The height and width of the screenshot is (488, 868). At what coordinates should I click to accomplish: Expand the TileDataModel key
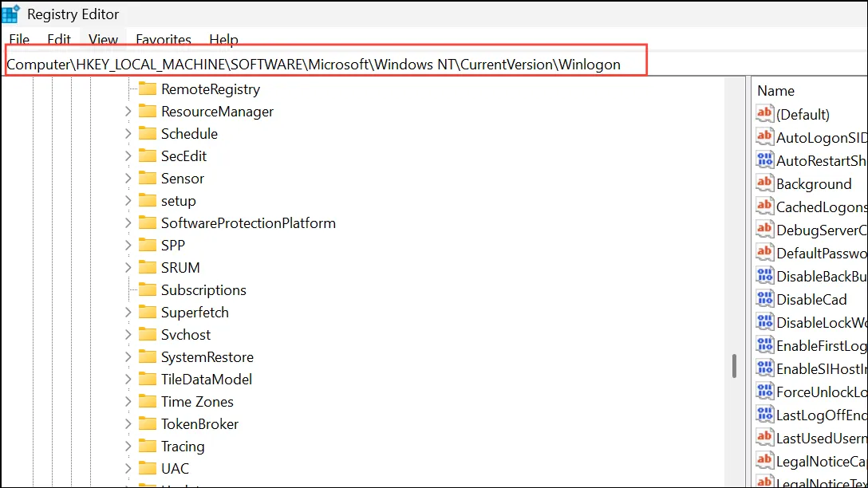click(128, 379)
